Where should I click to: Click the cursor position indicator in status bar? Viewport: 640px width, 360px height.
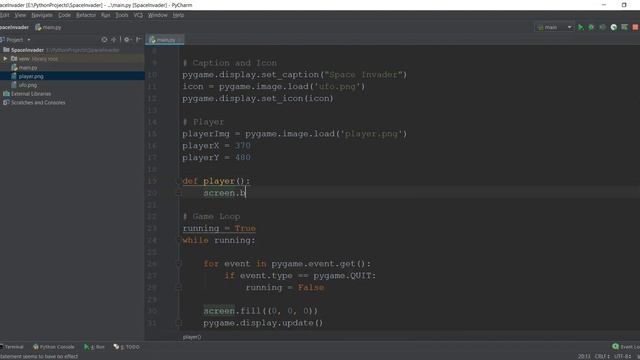[584, 356]
